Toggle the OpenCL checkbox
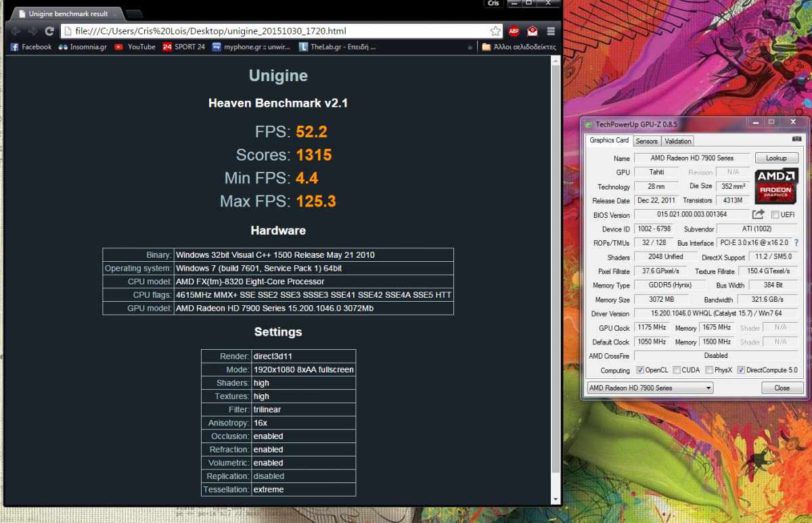The height and width of the screenshot is (523, 812). pyautogui.click(x=640, y=370)
